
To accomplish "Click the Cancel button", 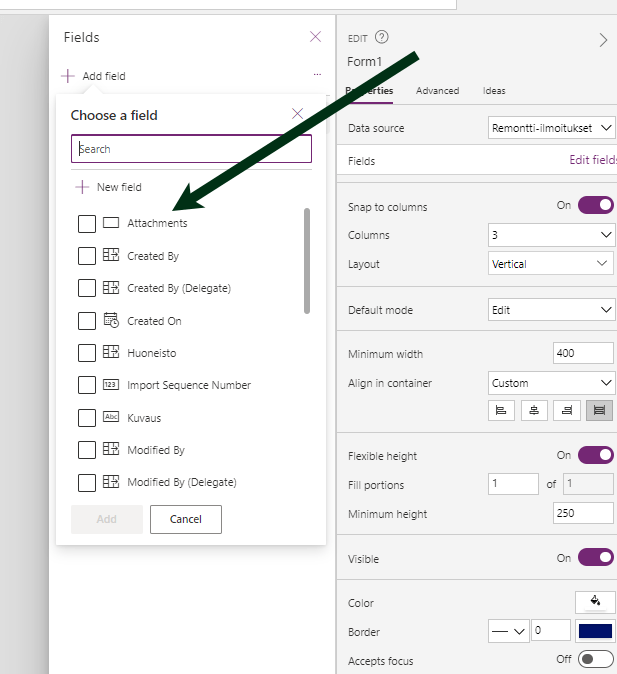I will (x=185, y=520).
